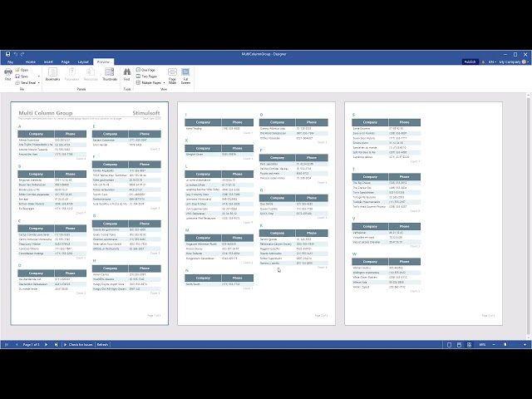This screenshot has width=532, height=399.
Task: Switch to Insert tab
Action: 48,62
